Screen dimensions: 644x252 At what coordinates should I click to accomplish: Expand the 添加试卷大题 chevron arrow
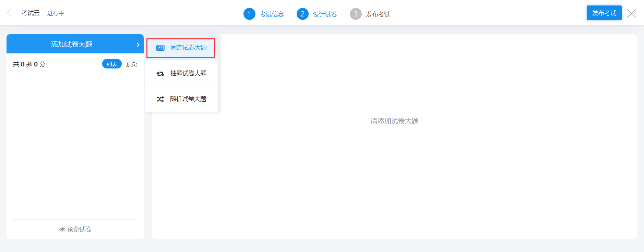click(138, 45)
